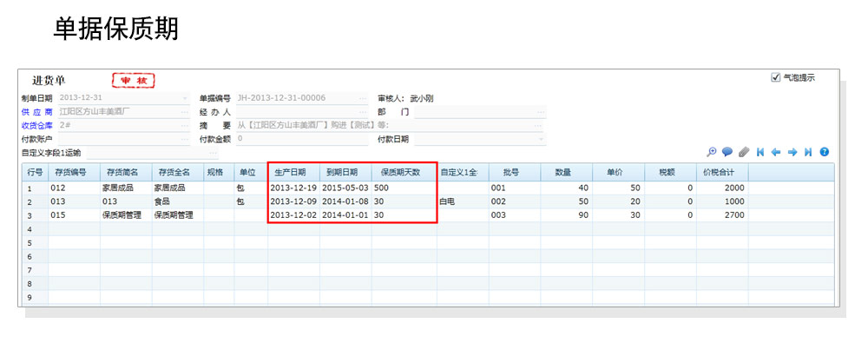
Task: Click the 到期日期 column header
Action: 345,172
